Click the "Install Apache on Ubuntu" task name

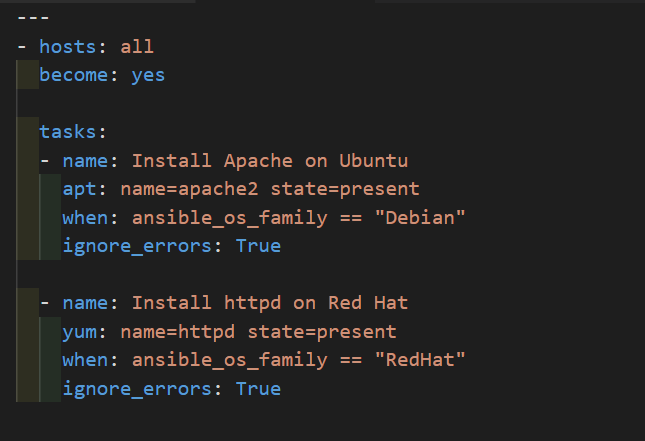(270, 161)
